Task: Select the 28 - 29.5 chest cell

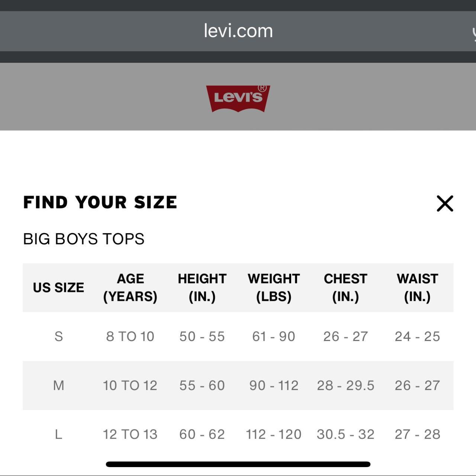Action: [345, 385]
